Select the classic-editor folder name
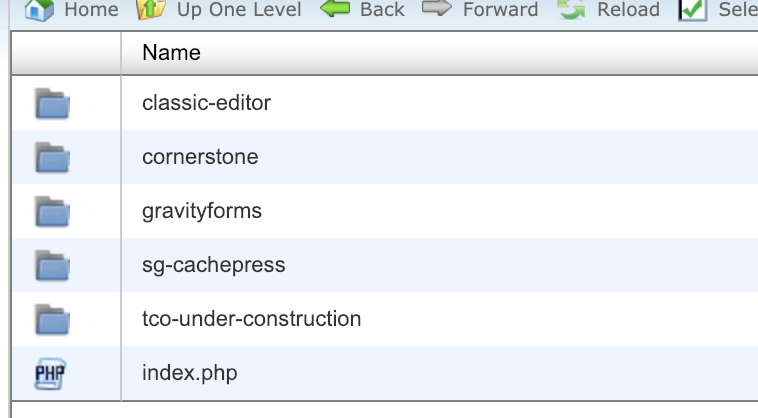The width and height of the screenshot is (758, 418). click(206, 103)
